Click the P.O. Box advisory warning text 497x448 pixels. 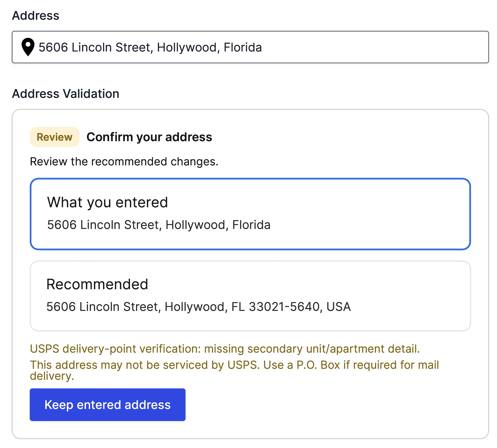point(234,370)
